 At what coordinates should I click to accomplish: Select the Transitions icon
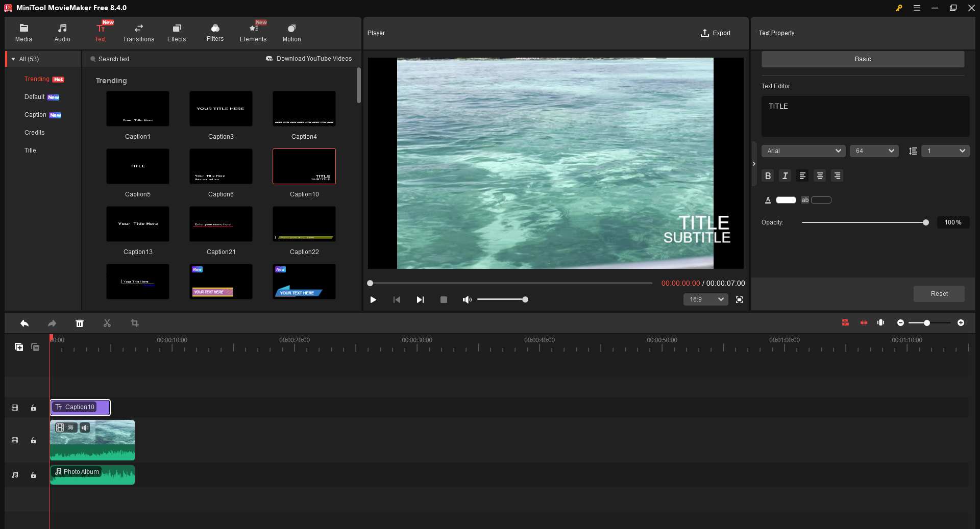pyautogui.click(x=138, y=32)
